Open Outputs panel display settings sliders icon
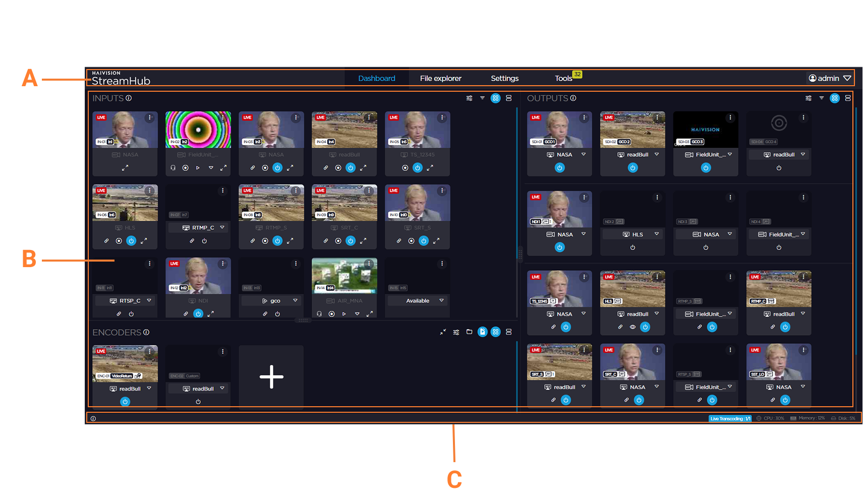The height and width of the screenshot is (504, 863). click(809, 98)
